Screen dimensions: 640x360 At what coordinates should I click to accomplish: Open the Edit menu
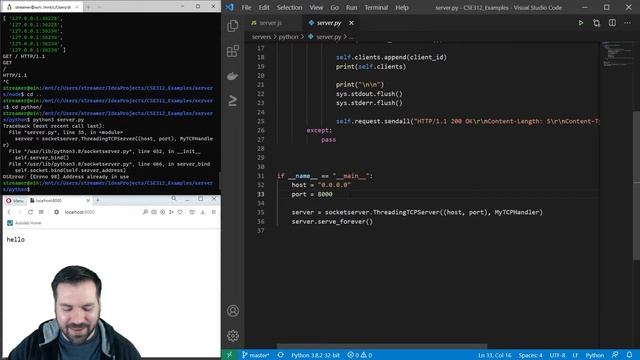tap(264, 7)
